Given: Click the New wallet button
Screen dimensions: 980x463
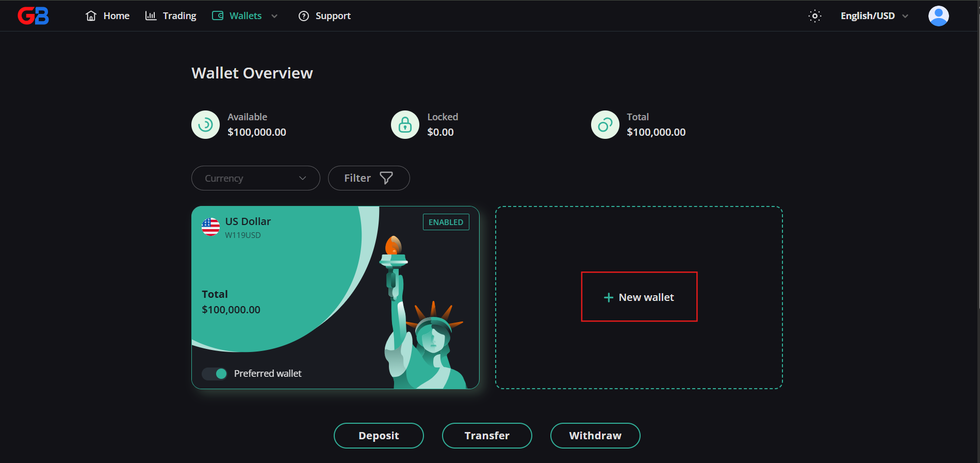Looking at the screenshot, I should point(639,297).
